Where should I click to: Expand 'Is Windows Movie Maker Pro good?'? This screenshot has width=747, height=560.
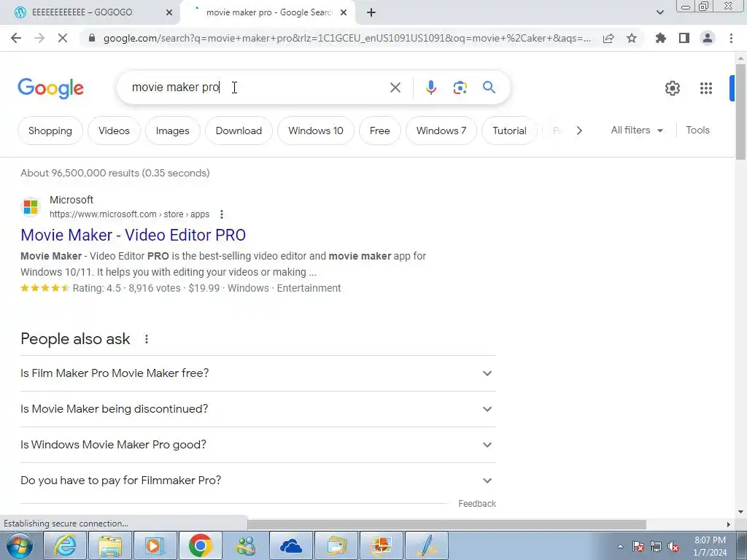(258, 445)
